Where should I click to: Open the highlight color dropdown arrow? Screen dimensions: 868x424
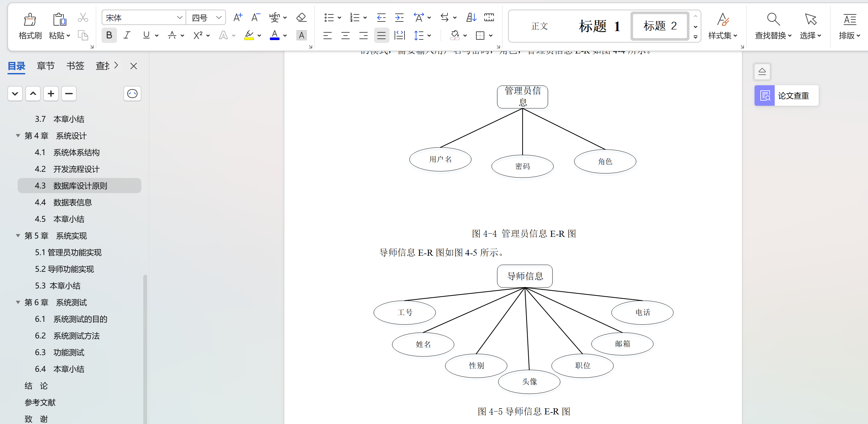click(x=259, y=35)
